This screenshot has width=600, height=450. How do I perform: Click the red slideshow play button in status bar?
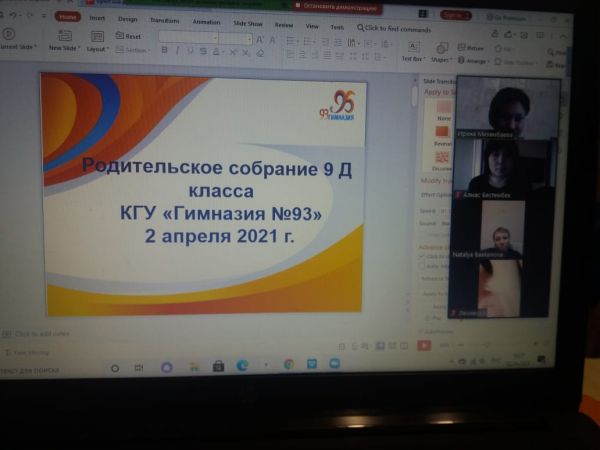click(x=424, y=345)
